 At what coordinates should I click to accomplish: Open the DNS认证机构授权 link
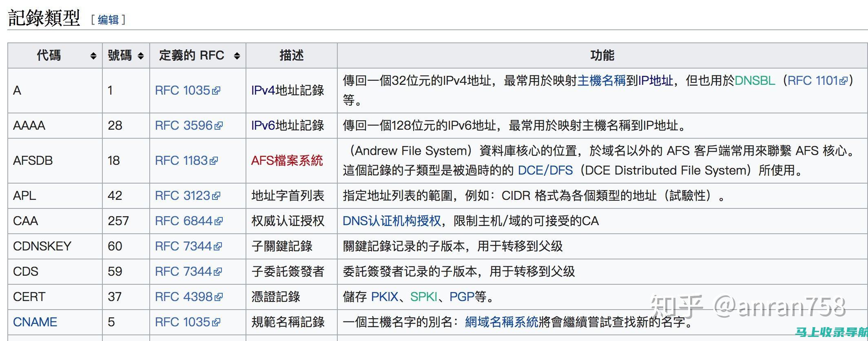pyautogui.click(x=392, y=221)
